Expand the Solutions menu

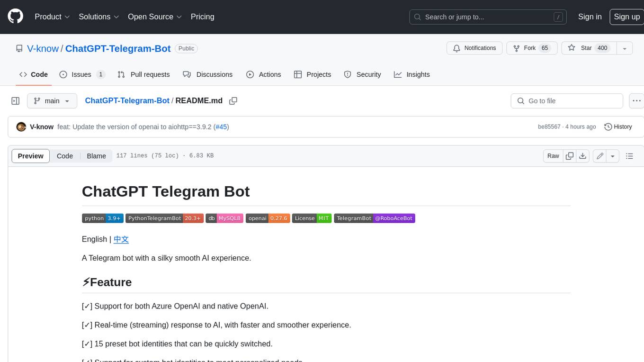tap(99, 17)
